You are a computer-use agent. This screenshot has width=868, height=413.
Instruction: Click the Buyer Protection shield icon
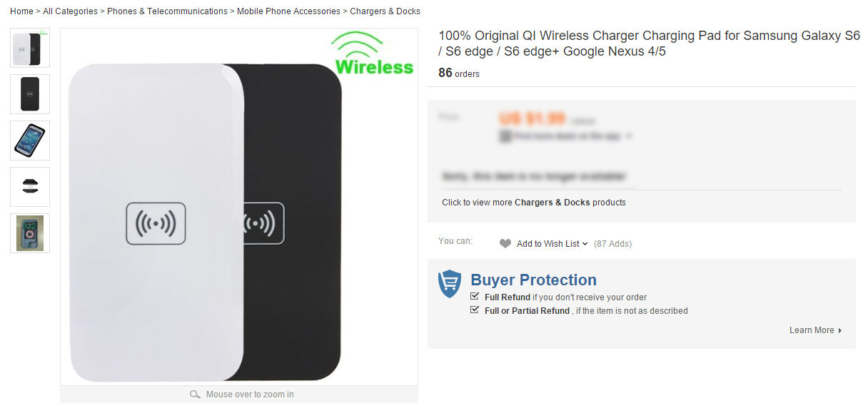click(x=450, y=284)
